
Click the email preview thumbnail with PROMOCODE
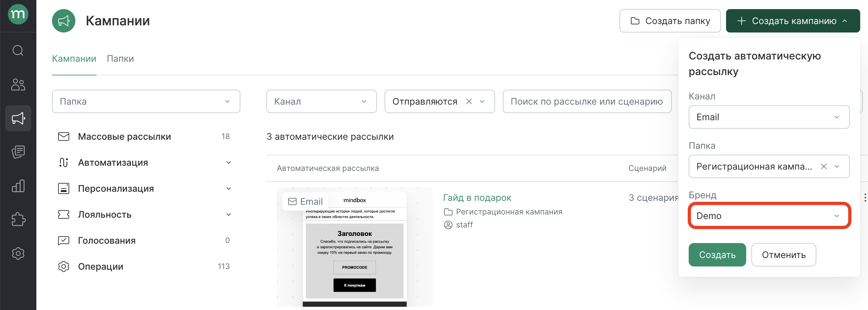[x=354, y=248]
